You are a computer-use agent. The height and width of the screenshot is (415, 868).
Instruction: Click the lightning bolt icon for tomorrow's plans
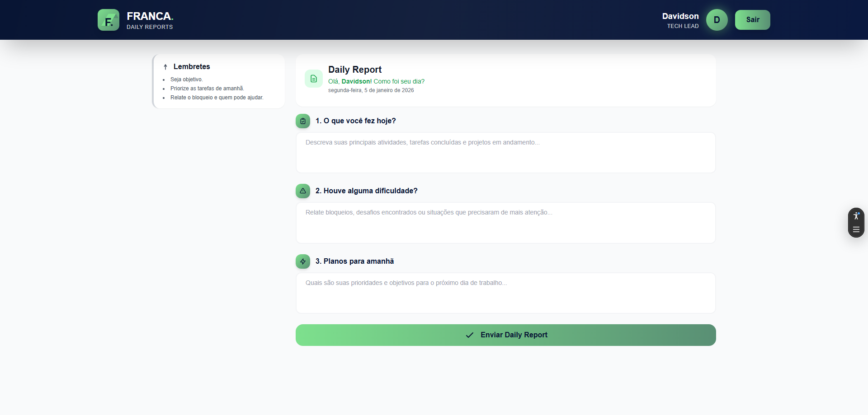(303, 261)
